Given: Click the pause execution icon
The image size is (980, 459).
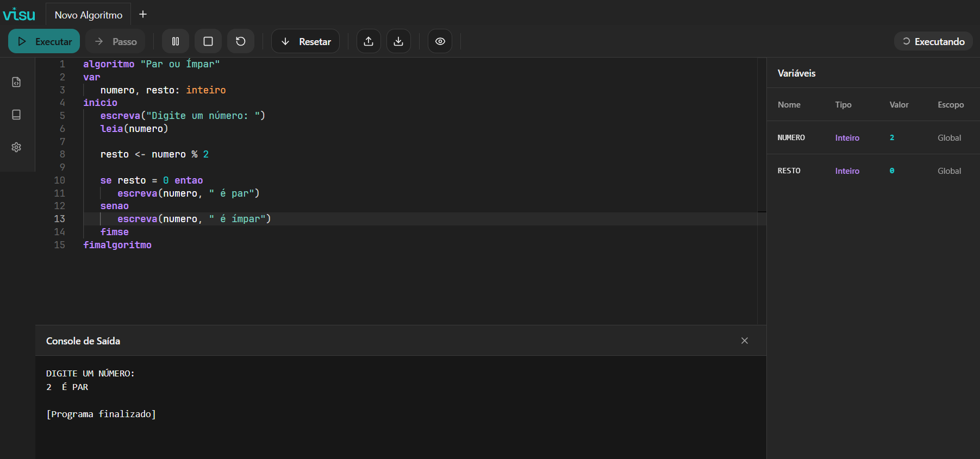Looking at the screenshot, I should (176, 41).
